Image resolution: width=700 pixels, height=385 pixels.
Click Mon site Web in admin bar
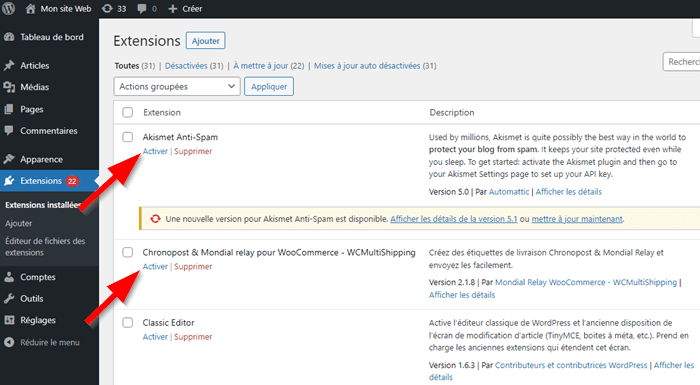click(x=66, y=8)
